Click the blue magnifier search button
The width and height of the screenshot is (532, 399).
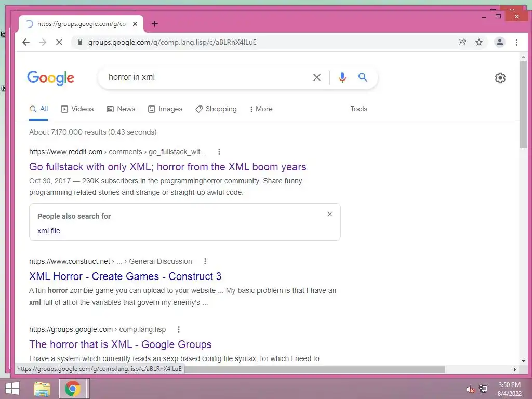point(363,77)
